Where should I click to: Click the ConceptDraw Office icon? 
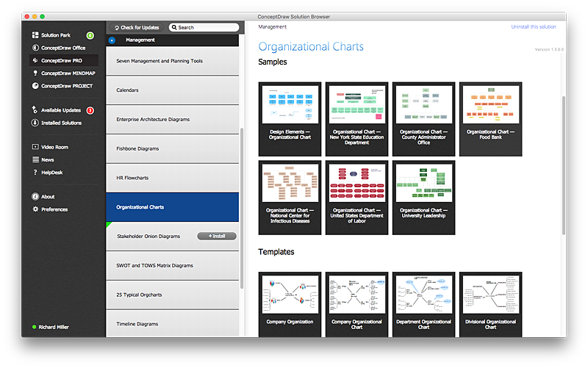pyautogui.click(x=35, y=48)
